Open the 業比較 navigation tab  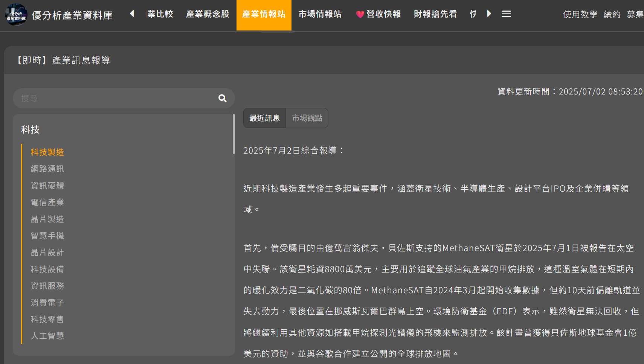coord(160,14)
